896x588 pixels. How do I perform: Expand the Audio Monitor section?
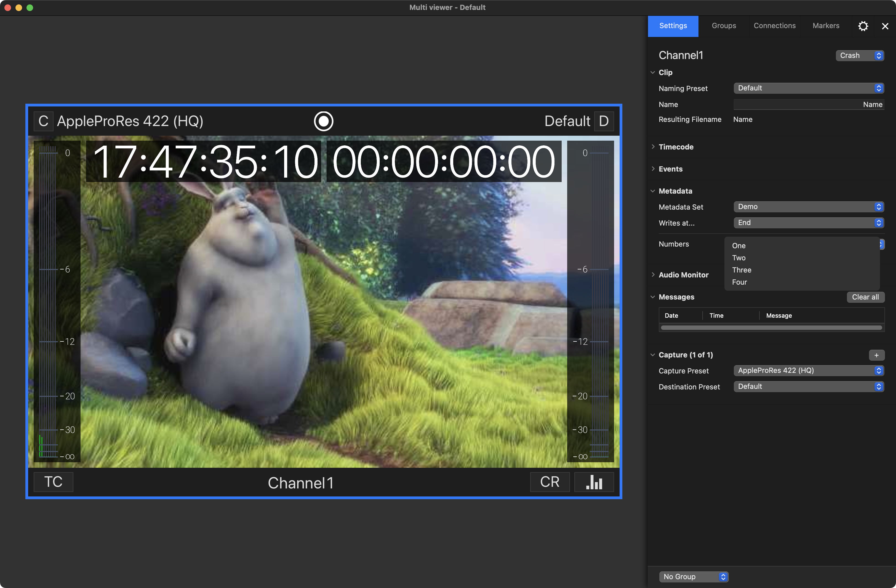(653, 275)
